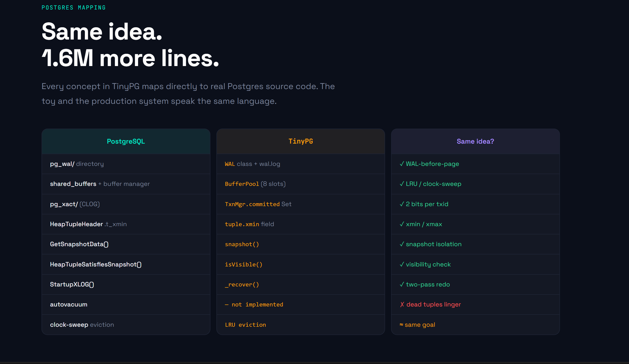Click the 'clock-sweep eviction' cell
Screen dimensions: 629x364
pyautogui.click(x=126, y=324)
